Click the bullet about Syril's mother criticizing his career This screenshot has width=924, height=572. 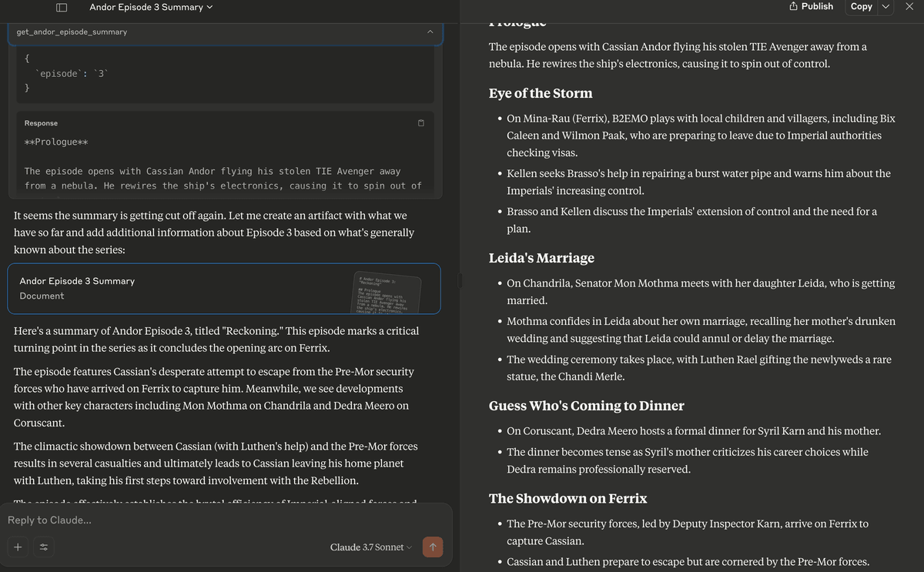click(688, 460)
